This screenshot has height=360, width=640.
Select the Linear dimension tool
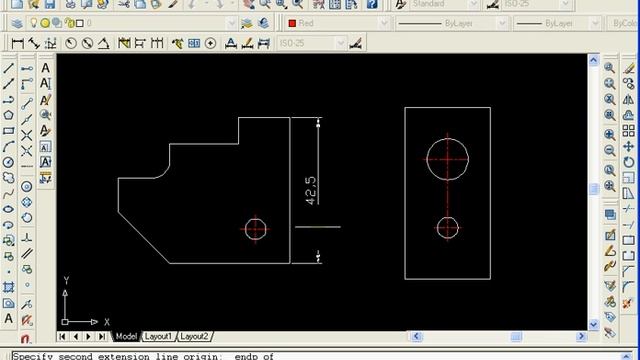[x=17, y=43]
